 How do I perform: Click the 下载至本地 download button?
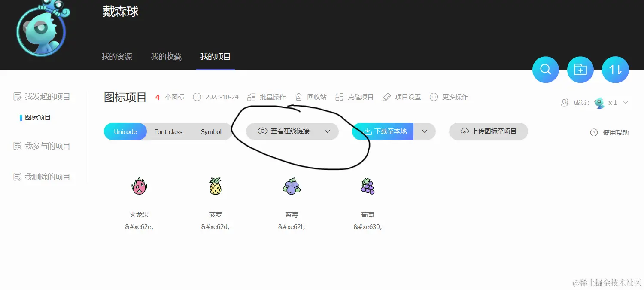[386, 131]
